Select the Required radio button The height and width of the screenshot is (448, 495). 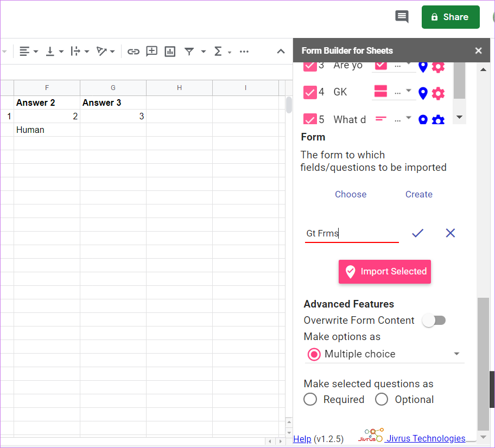coord(310,400)
